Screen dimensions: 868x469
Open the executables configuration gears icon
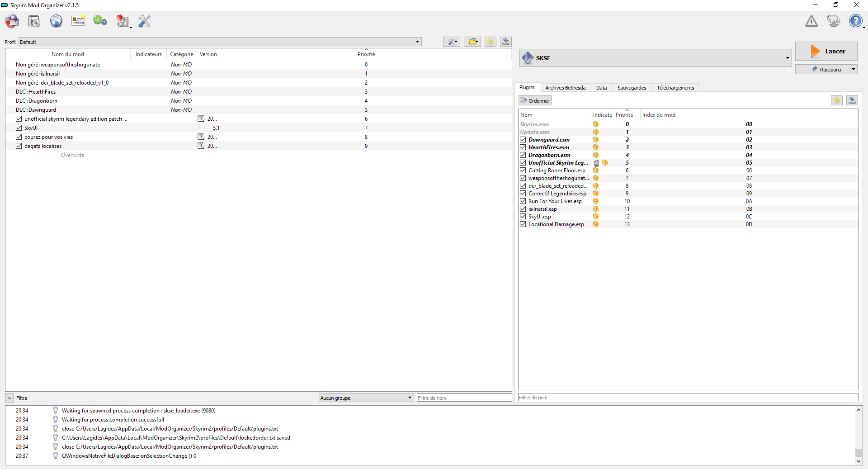point(100,21)
